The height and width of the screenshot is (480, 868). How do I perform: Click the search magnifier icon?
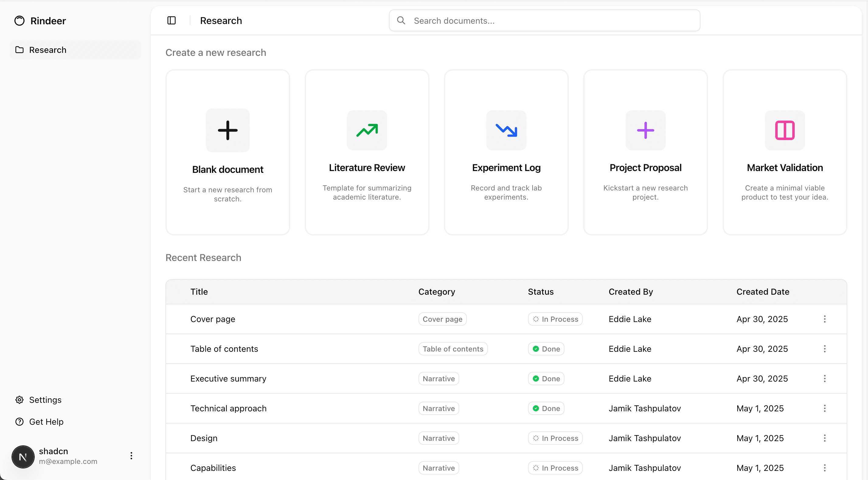pos(401,21)
